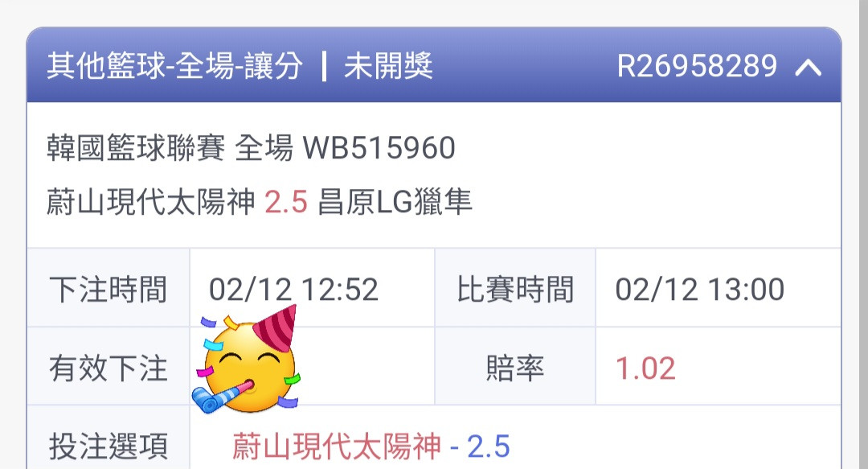Click team name 昌原LG獵隼
The width and height of the screenshot is (868, 469).
[395, 201]
